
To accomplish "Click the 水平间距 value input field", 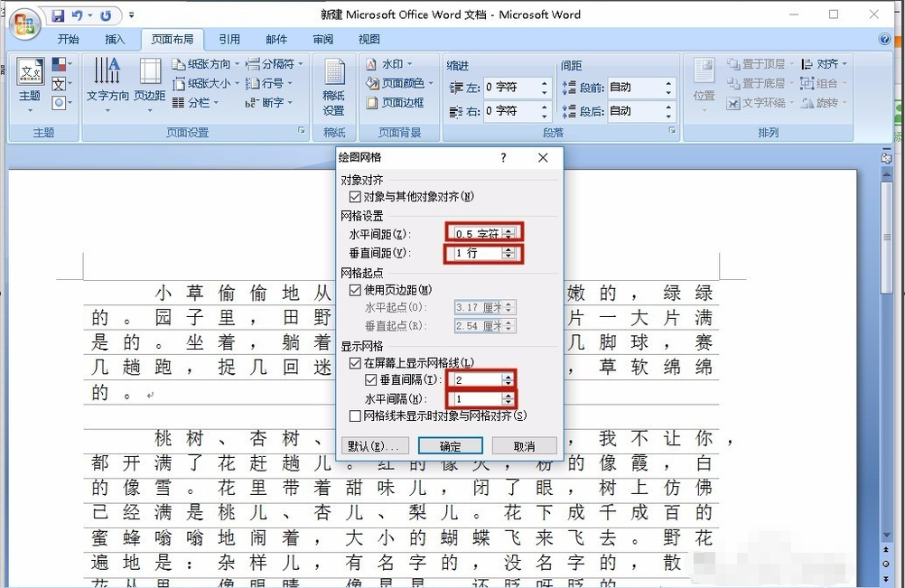I will coord(479,234).
